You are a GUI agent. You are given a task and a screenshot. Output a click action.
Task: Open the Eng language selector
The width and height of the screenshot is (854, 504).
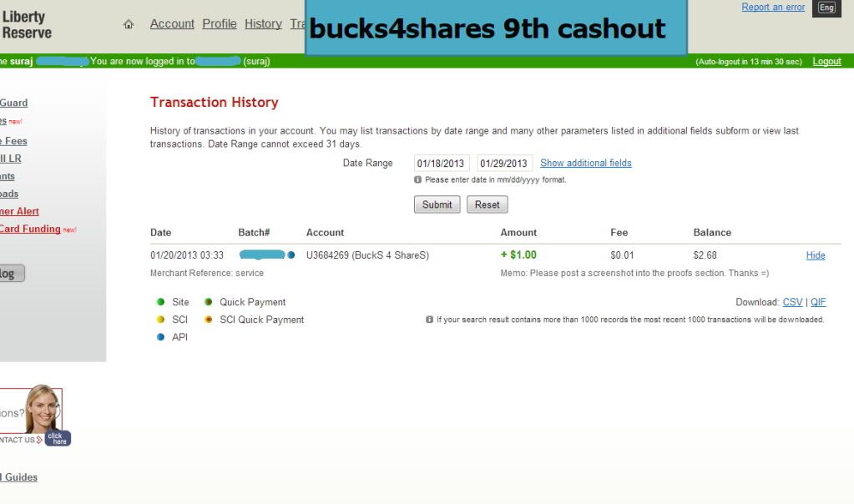(x=826, y=8)
